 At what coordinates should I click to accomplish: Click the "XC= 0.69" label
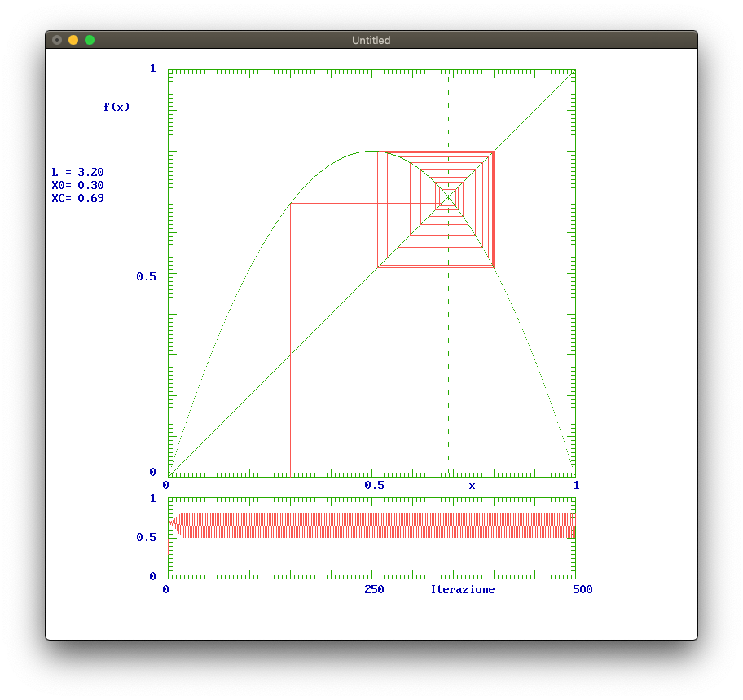tap(77, 198)
